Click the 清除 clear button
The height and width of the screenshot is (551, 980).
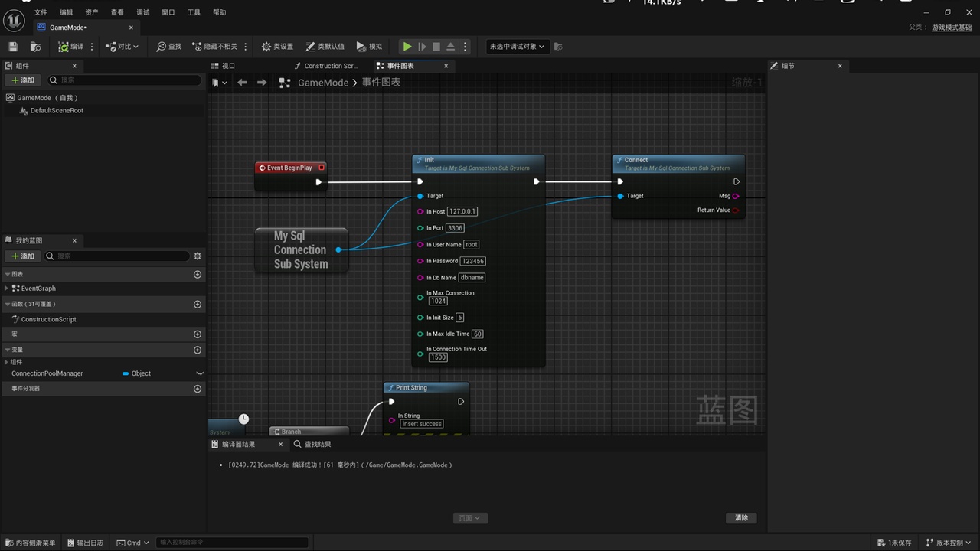point(742,518)
